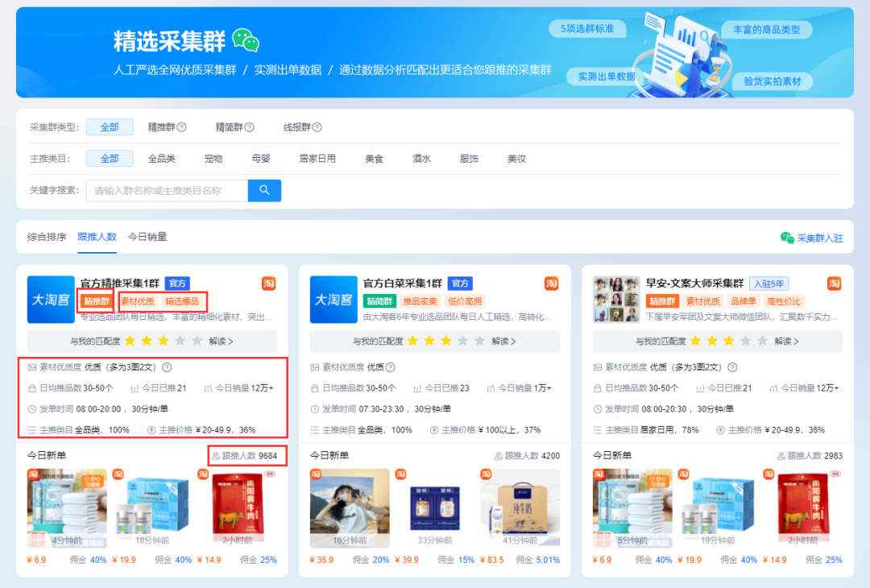Click avatar collage of 早安-文案大师采集群

616,300
